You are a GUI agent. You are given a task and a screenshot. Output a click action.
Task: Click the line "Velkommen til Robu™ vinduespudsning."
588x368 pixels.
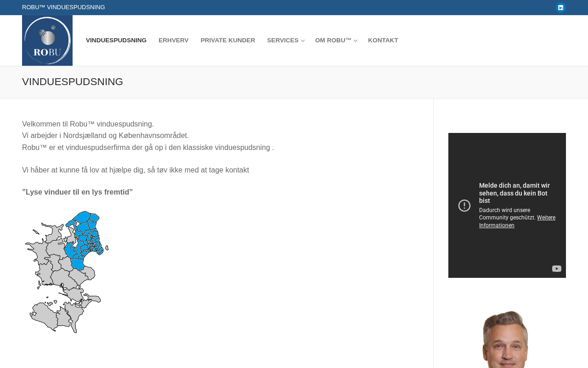point(88,124)
